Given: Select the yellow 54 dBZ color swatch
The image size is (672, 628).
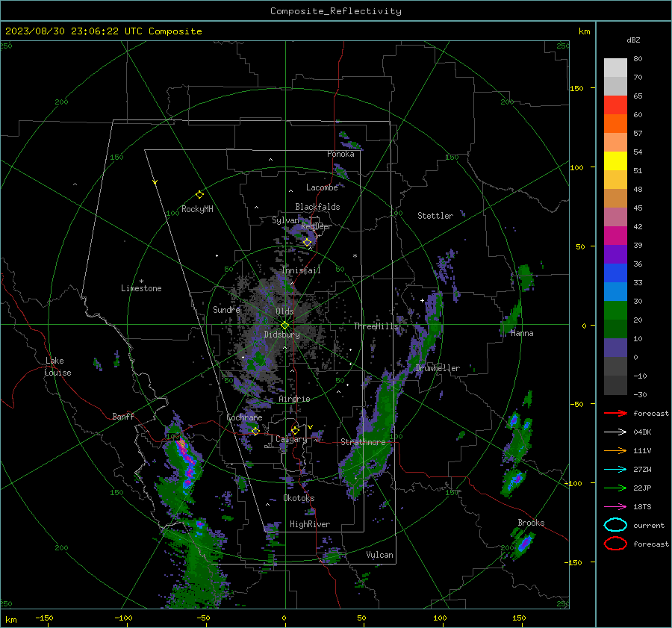Looking at the screenshot, I should point(615,161).
